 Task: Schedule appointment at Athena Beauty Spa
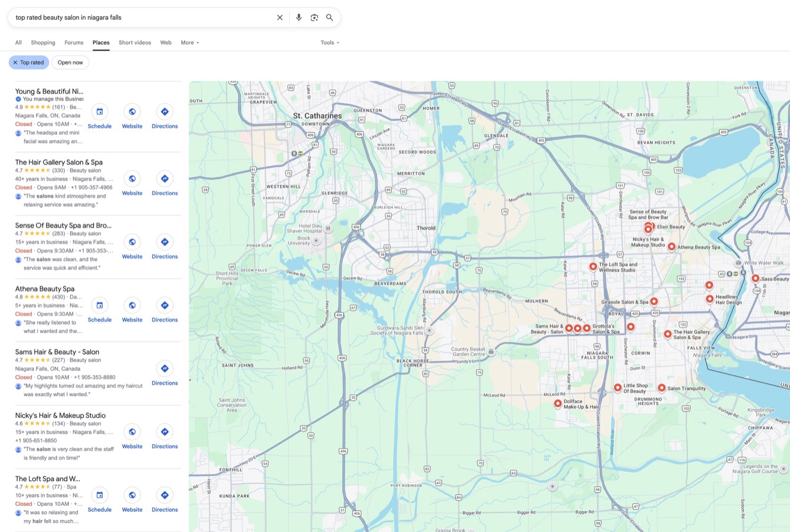point(100,305)
